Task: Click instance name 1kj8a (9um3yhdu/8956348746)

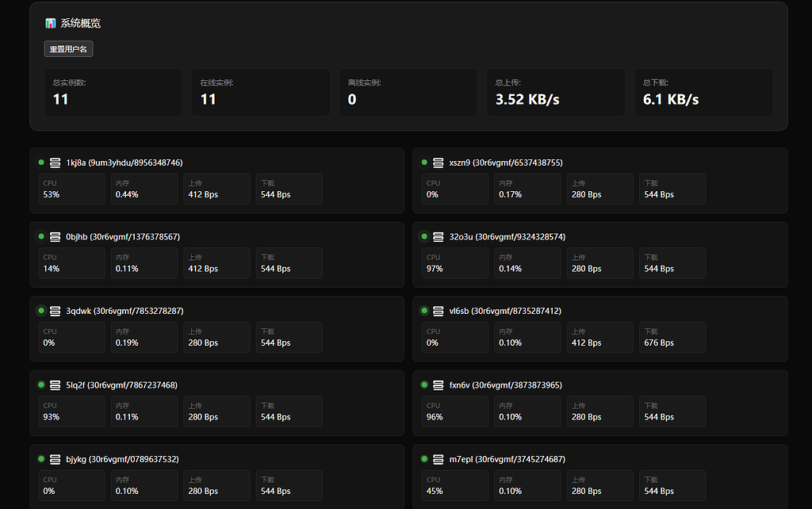Action: click(x=124, y=163)
